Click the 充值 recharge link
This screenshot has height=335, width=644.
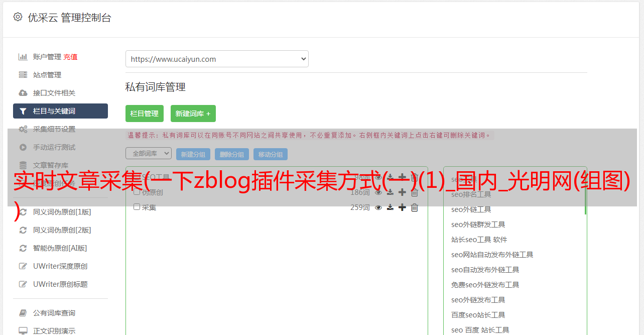[70, 57]
